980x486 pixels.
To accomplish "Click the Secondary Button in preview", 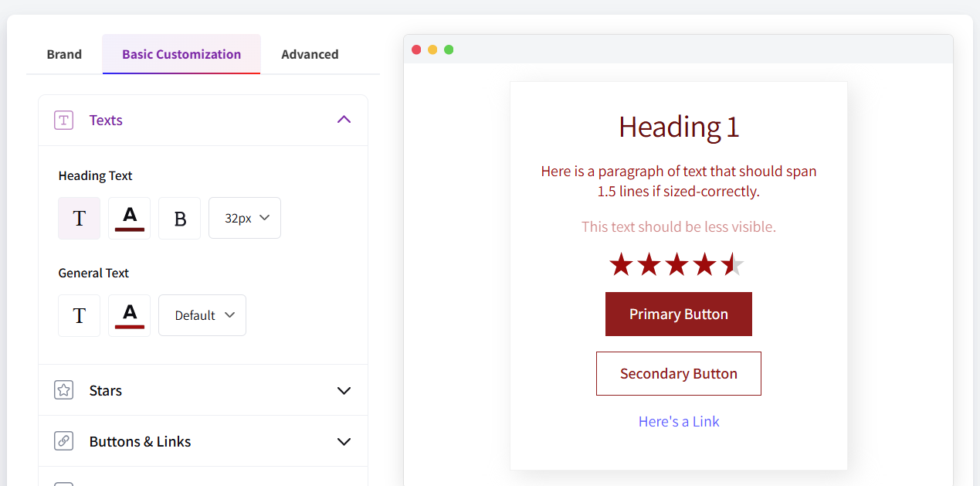I will pyautogui.click(x=679, y=374).
